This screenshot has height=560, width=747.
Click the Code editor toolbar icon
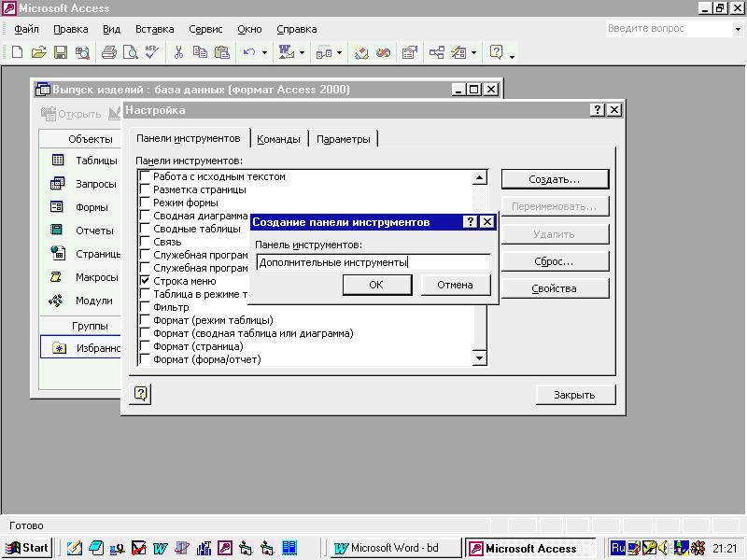point(361,52)
